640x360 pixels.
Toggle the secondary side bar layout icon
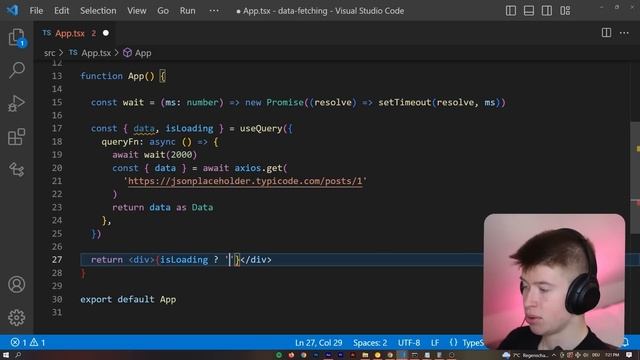547,11
